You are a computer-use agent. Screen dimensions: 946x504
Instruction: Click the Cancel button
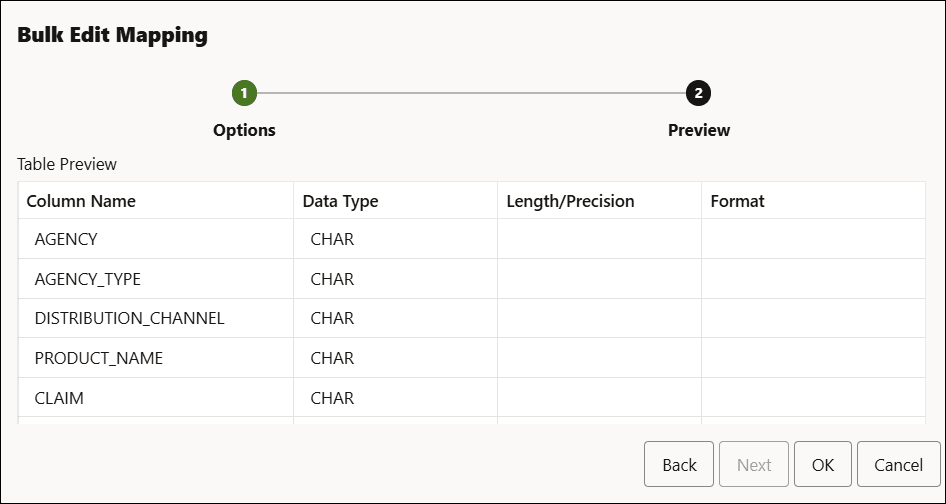click(898, 465)
